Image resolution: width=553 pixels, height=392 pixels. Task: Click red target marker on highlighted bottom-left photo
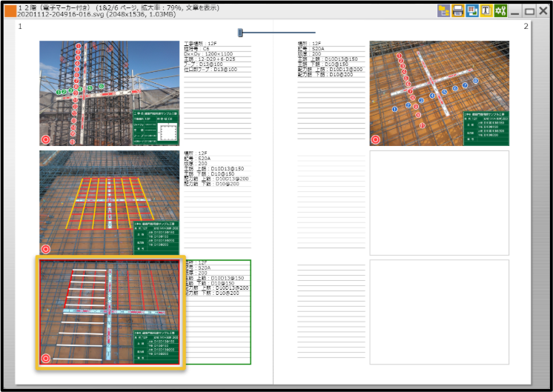coord(46,359)
